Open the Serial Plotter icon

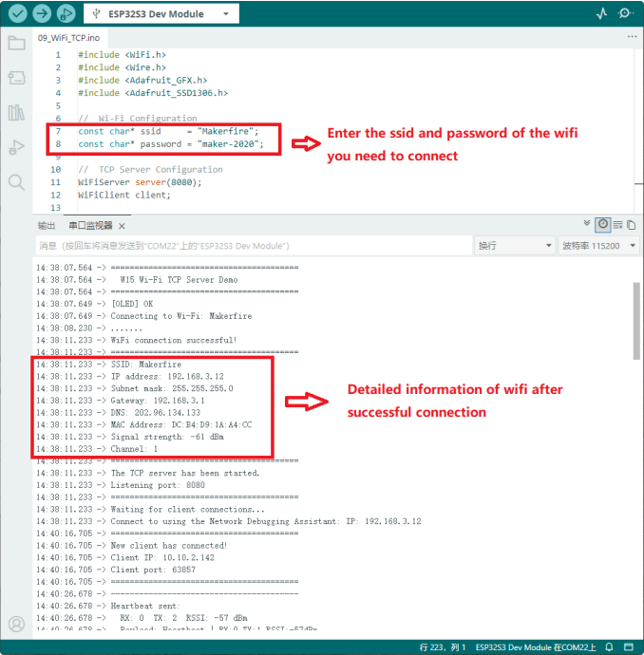tap(601, 14)
